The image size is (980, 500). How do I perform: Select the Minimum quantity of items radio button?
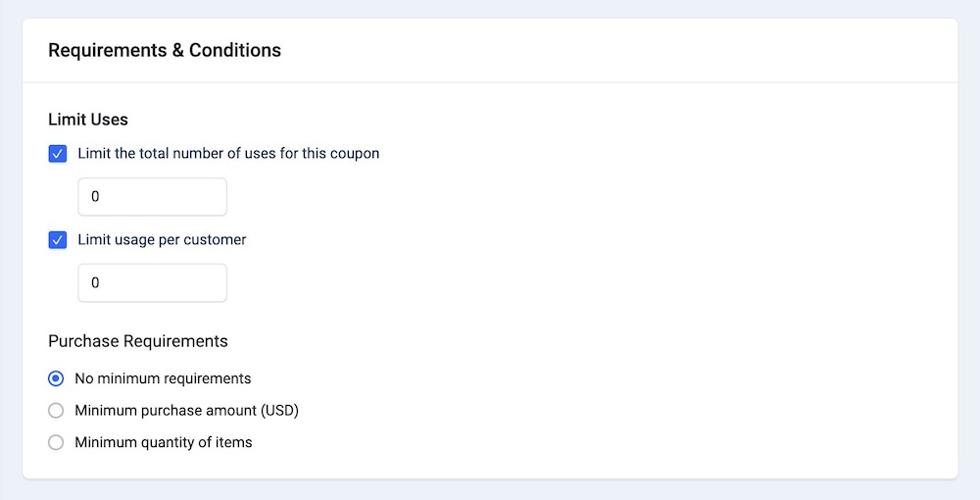pos(56,442)
